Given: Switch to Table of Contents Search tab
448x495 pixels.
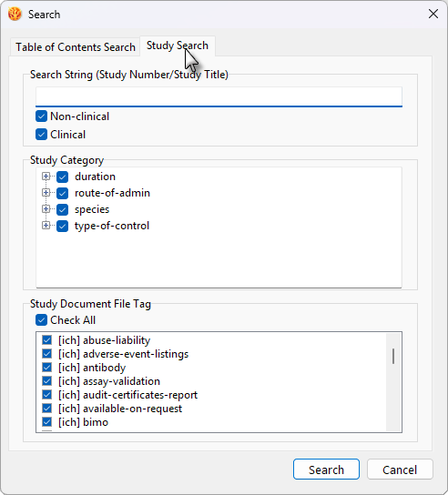Looking at the screenshot, I should pos(76,47).
